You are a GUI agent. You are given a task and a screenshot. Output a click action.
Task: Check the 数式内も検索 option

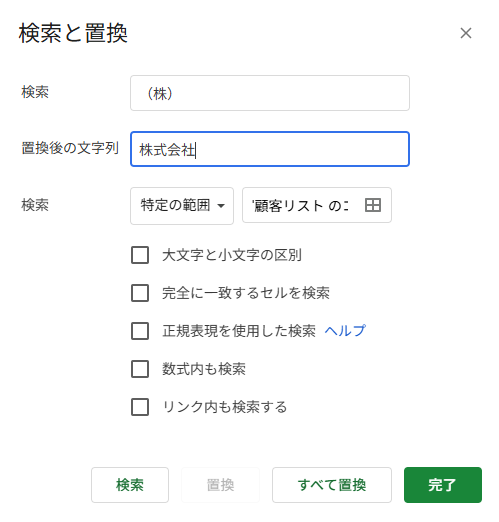coord(140,369)
